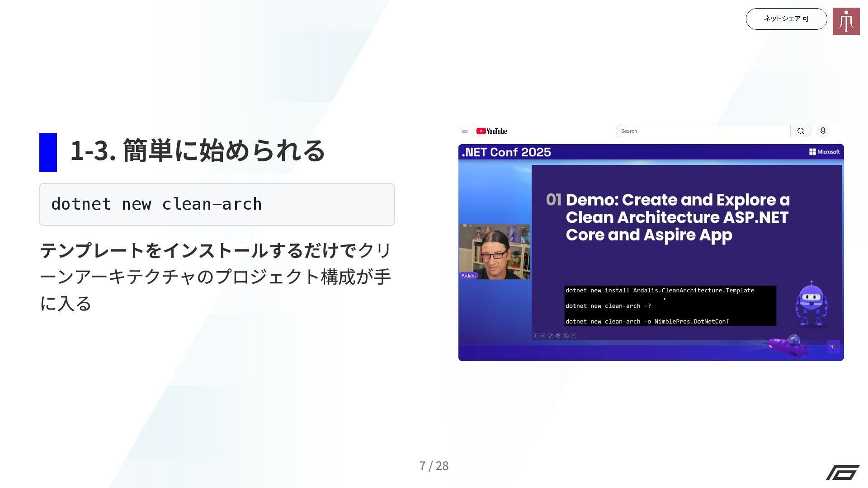The image size is (868, 488).
Task: Click the zoom magnifier in presentation controls
Action: tap(566, 336)
